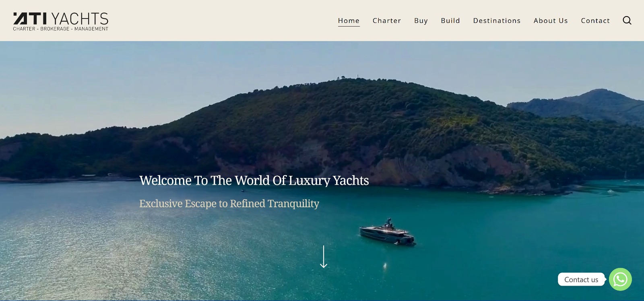Click the ATI Yachts logo
This screenshot has height=301, width=644.
point(61,21)
